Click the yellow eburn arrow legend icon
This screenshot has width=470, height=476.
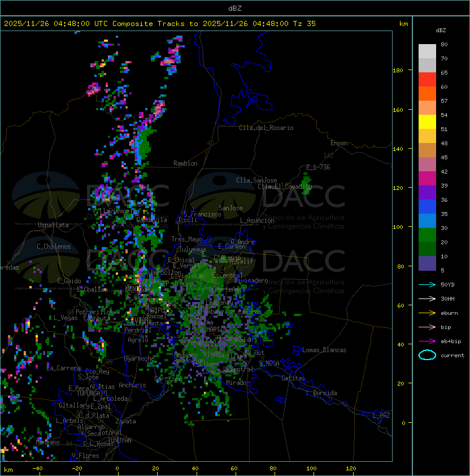tap(427, 313)
